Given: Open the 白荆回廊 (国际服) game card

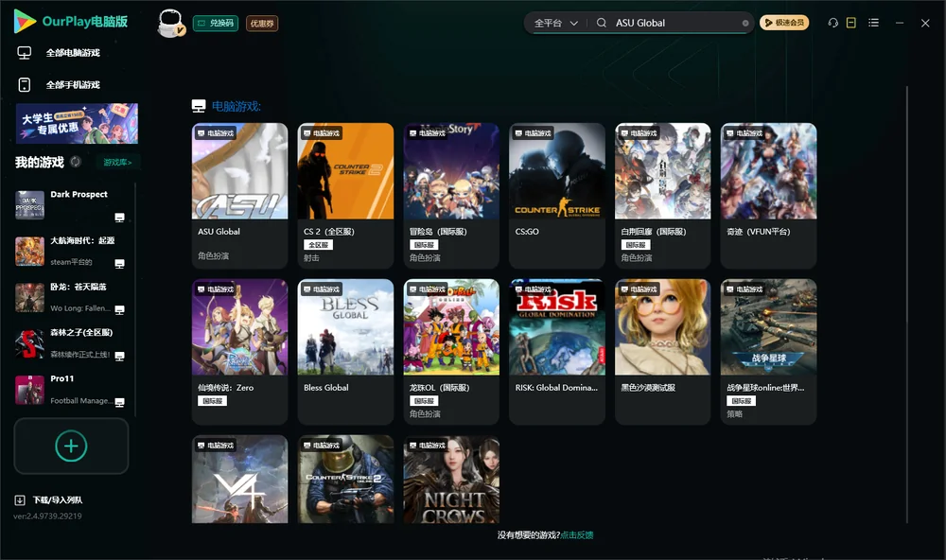Looking at the screenshot, I should click(x=663, y=196).
